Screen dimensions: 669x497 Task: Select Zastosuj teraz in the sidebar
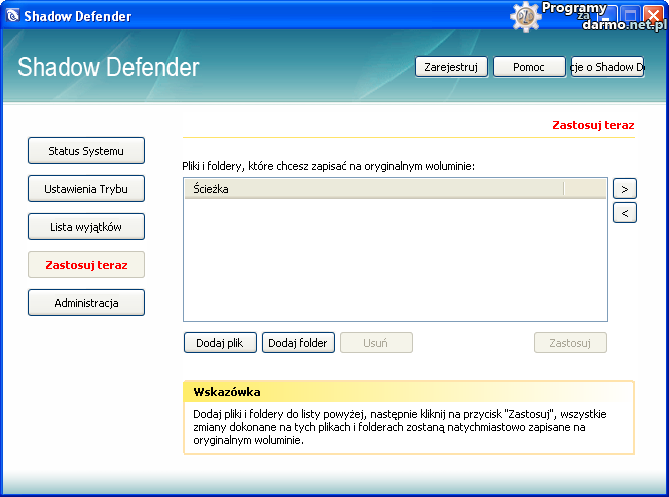86,265
